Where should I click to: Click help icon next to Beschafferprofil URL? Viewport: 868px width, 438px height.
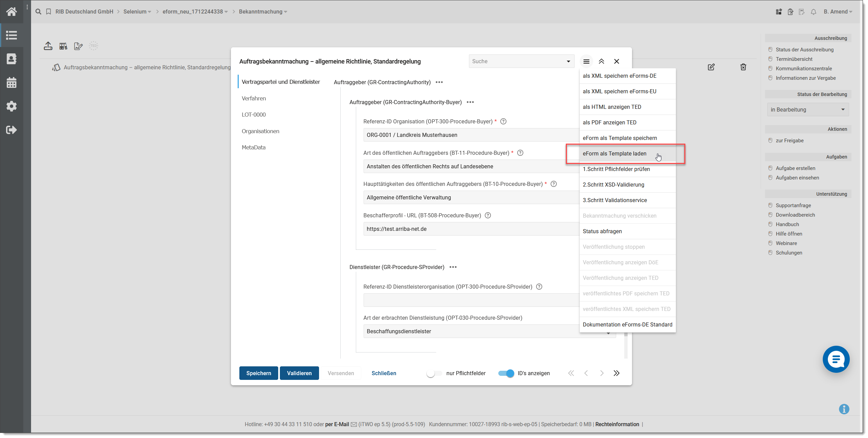488,216
